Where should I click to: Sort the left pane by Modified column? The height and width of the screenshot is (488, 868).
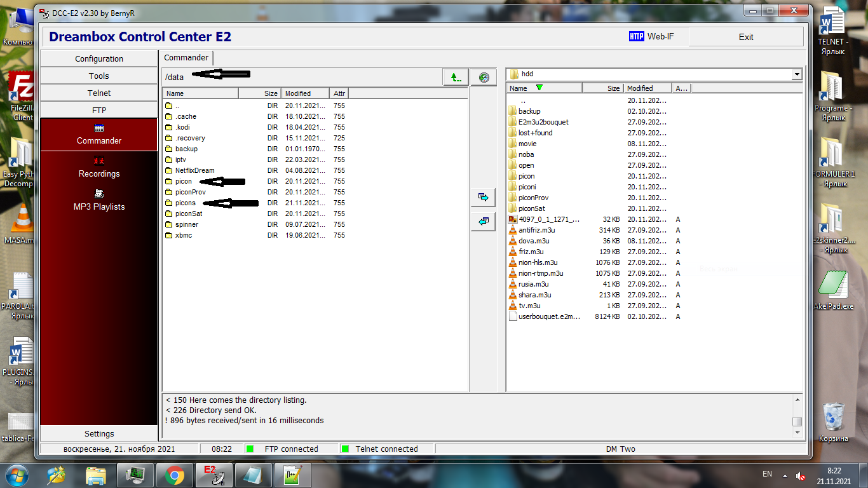[x=305, y=93]
